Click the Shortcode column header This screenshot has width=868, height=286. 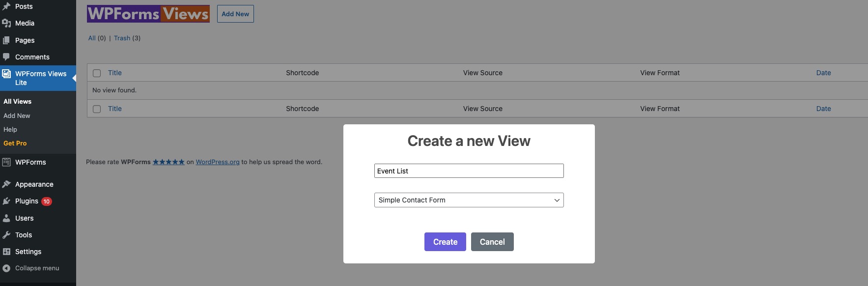(x=303, y=73)
